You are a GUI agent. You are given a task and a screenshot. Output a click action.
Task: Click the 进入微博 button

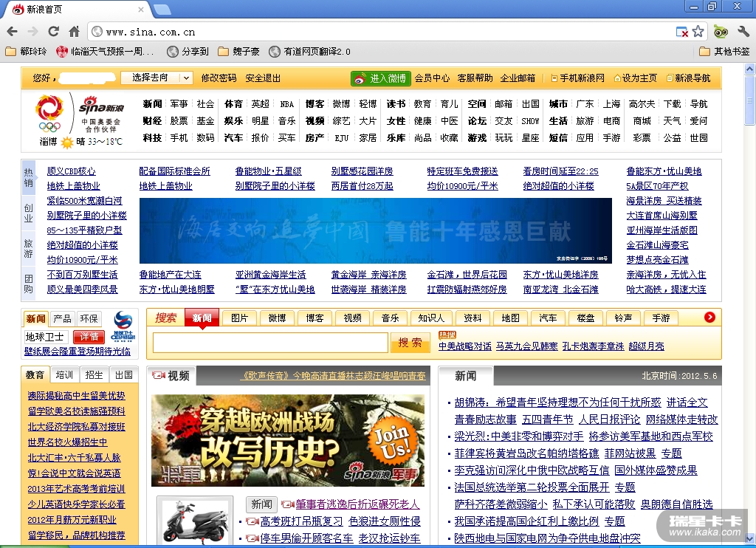coord(381,78)
